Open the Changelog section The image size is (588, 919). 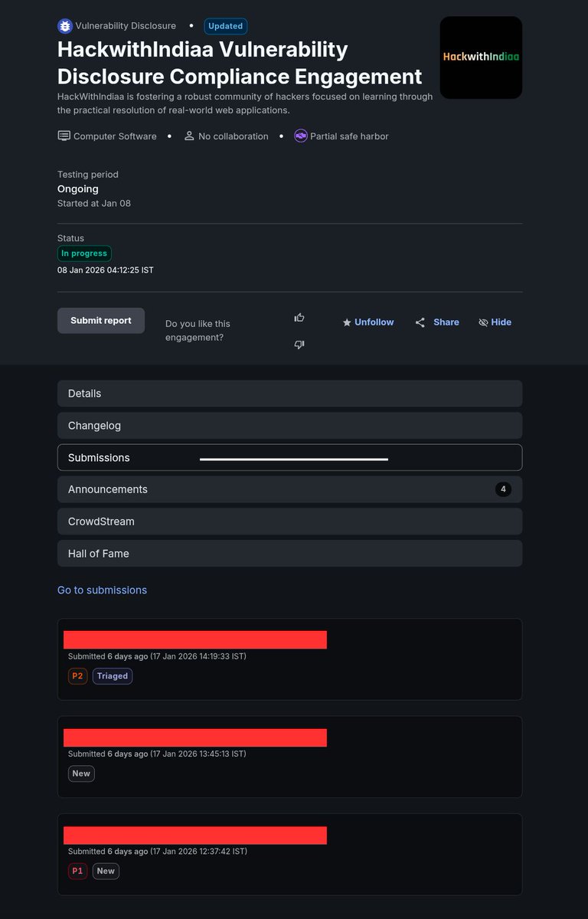coord(289,426)
